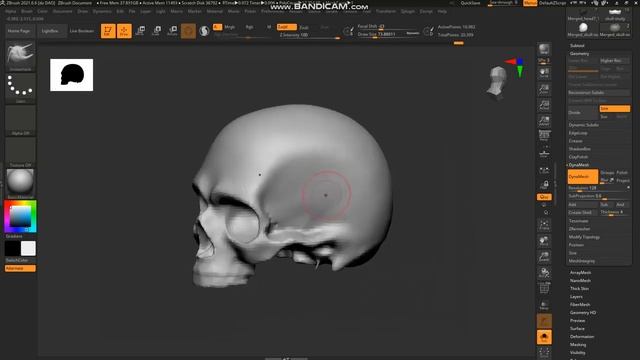
Task: Adjust the Z Intensity slider
Action: click(x=309, y=36)
